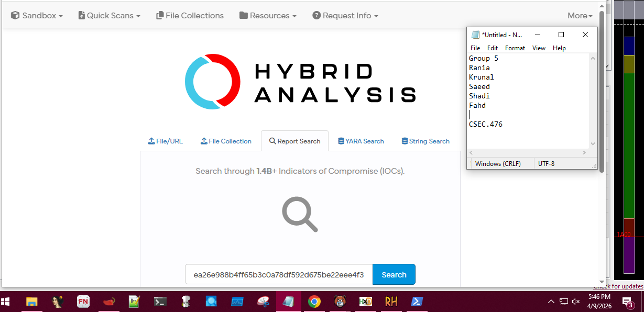This screenshot has height=312, width=644.
Task: Open network status tray icon
Action: tap(564, 302)
